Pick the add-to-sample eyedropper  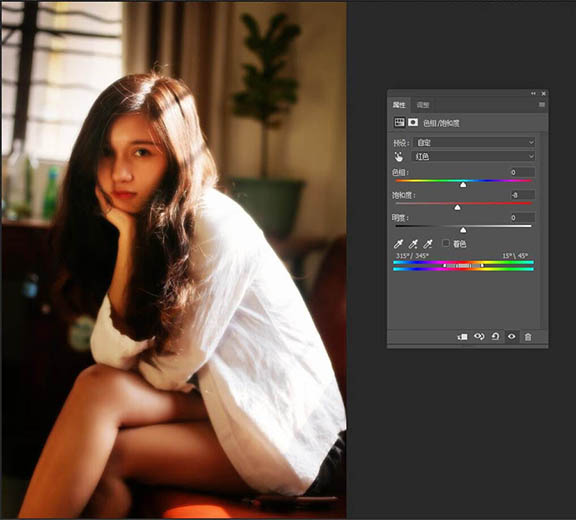pyautogui.click(x=413, y=244)
